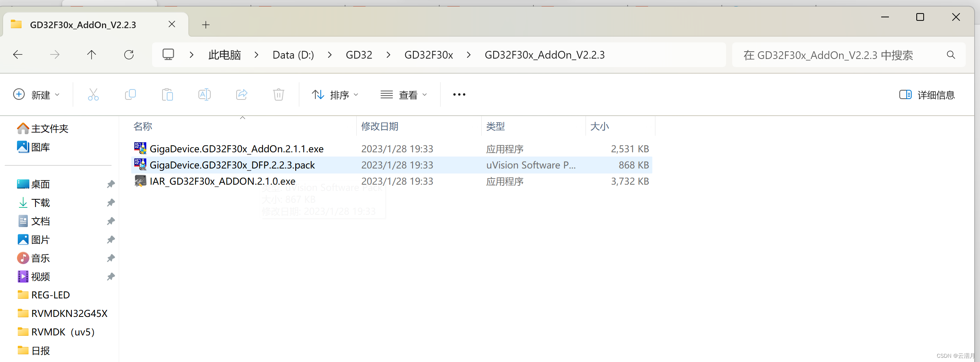
Task: Unpin 图片 using its pin icon
Action: tap(111, 240)
